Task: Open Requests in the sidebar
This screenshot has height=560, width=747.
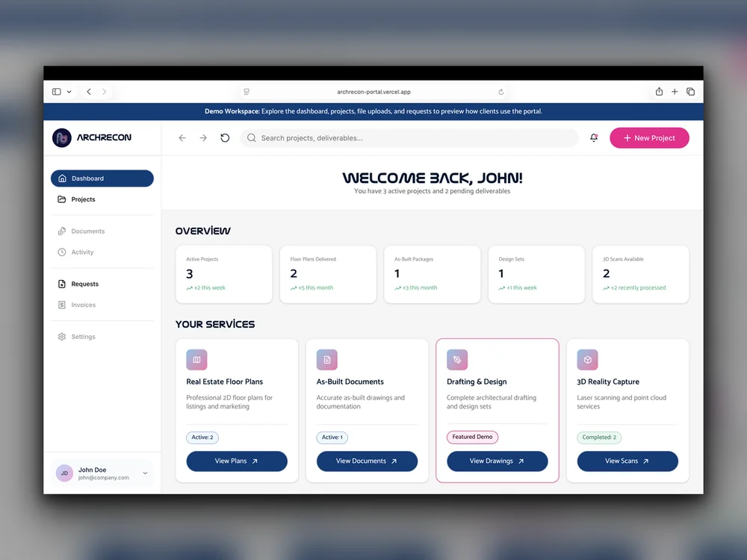Action: click(x=102, y=284)
